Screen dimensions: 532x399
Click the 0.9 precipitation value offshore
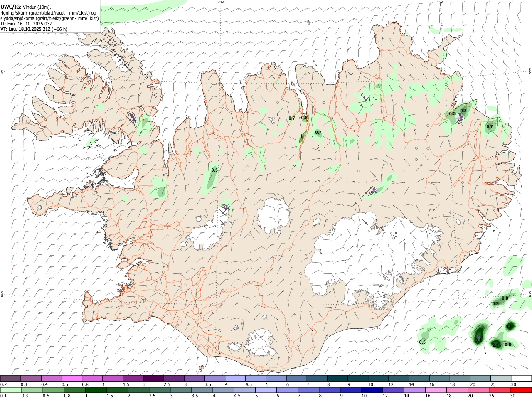[495, 304]
